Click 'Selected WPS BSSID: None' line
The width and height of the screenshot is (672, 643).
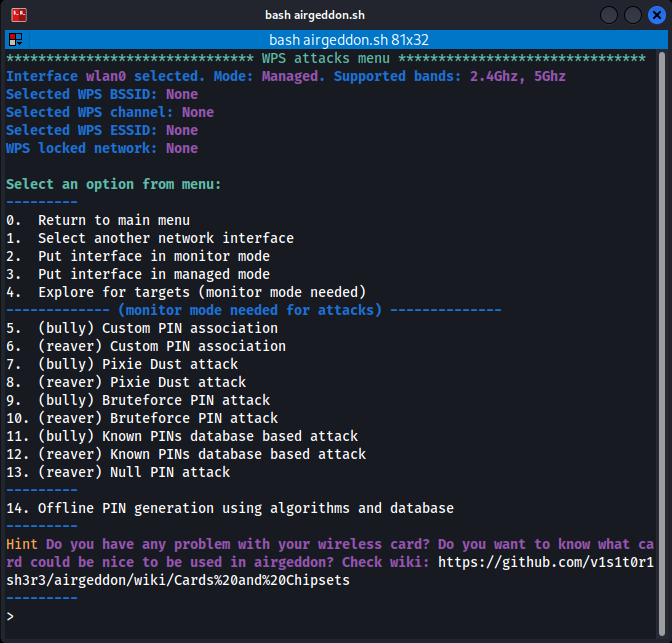click(x=102, y=94)
